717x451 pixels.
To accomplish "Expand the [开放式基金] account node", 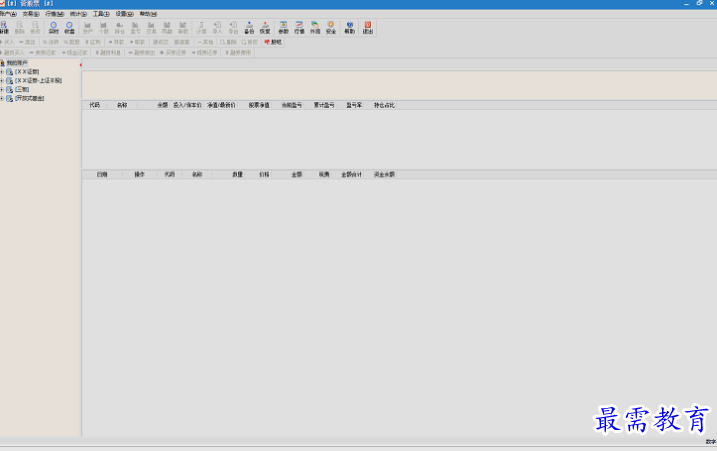I will tap(2, 98).
